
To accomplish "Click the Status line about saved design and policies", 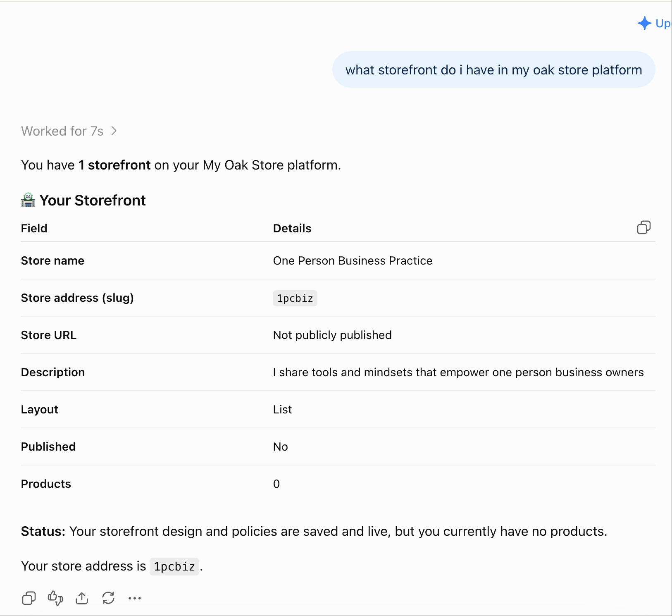I will [314, 531].
